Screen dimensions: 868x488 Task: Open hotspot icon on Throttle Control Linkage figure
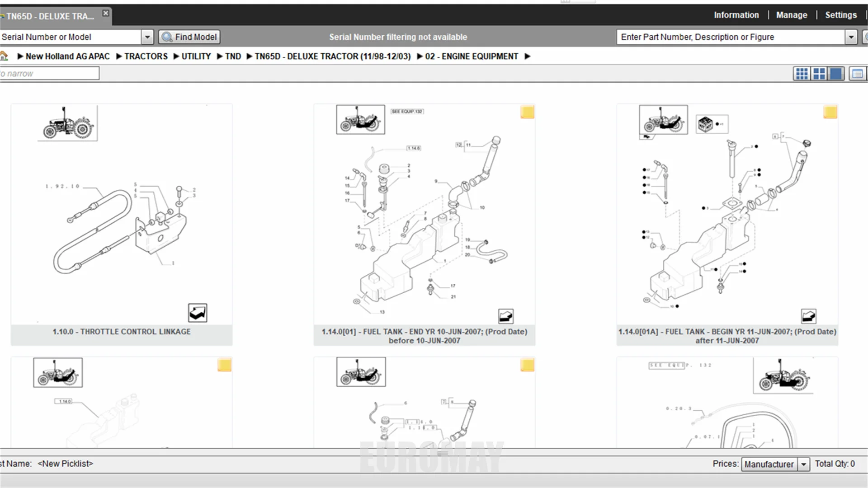(x=198, y=313)
